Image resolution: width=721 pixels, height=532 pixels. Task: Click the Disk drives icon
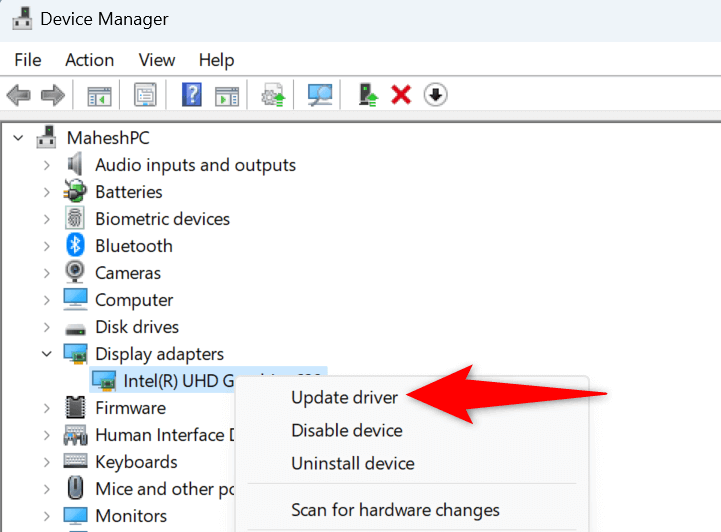coord(75,329)
